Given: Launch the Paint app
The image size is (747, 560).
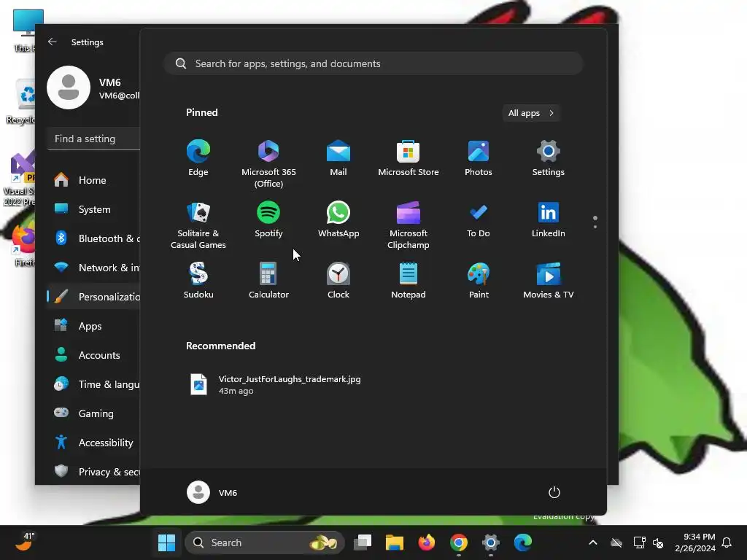Looking at the screenshot, I should click(x=479, y=281).
